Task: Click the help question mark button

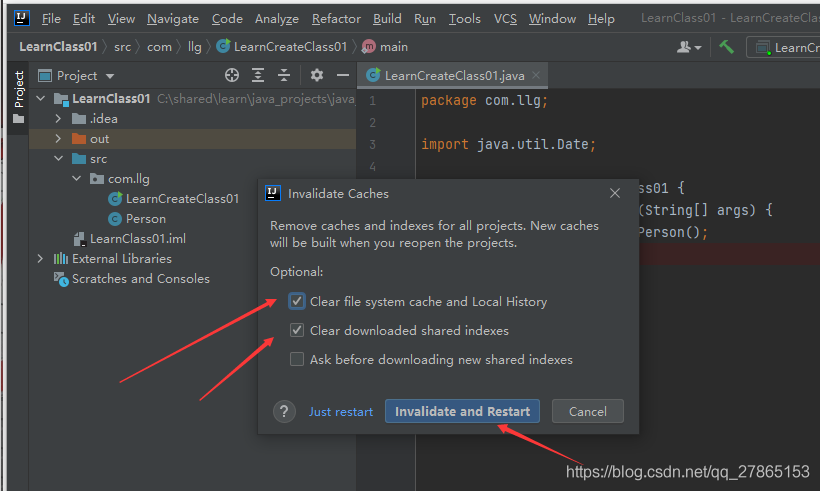Action: 285,412
